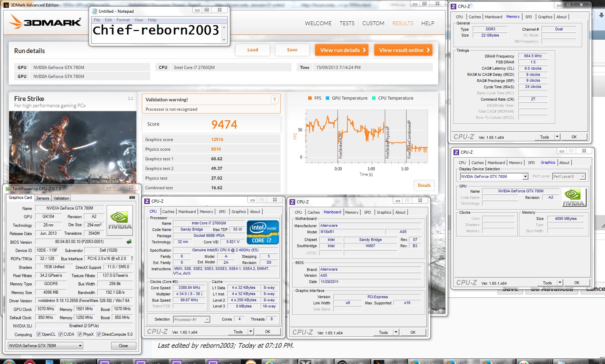Open the Perf Level dropdown

coord(569,176)
